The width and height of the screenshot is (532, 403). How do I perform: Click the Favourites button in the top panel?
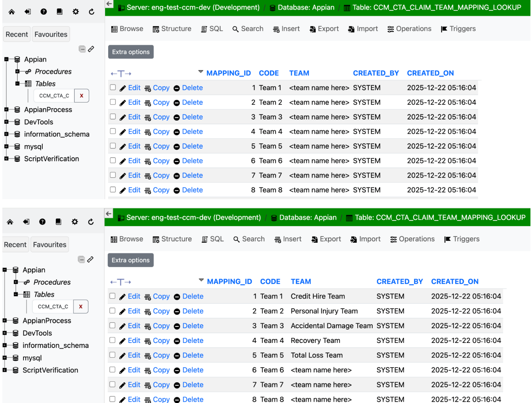(51, 34)
